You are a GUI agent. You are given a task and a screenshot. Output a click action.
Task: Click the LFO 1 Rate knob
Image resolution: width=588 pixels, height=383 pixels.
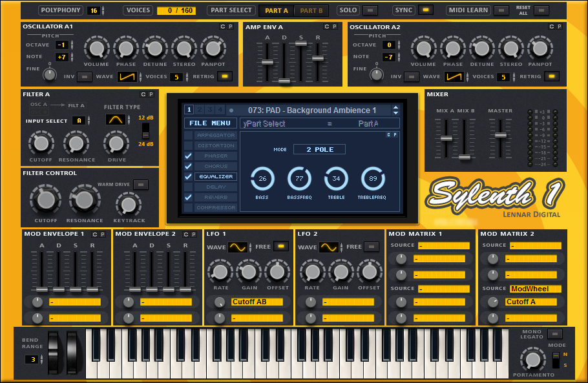220,273
